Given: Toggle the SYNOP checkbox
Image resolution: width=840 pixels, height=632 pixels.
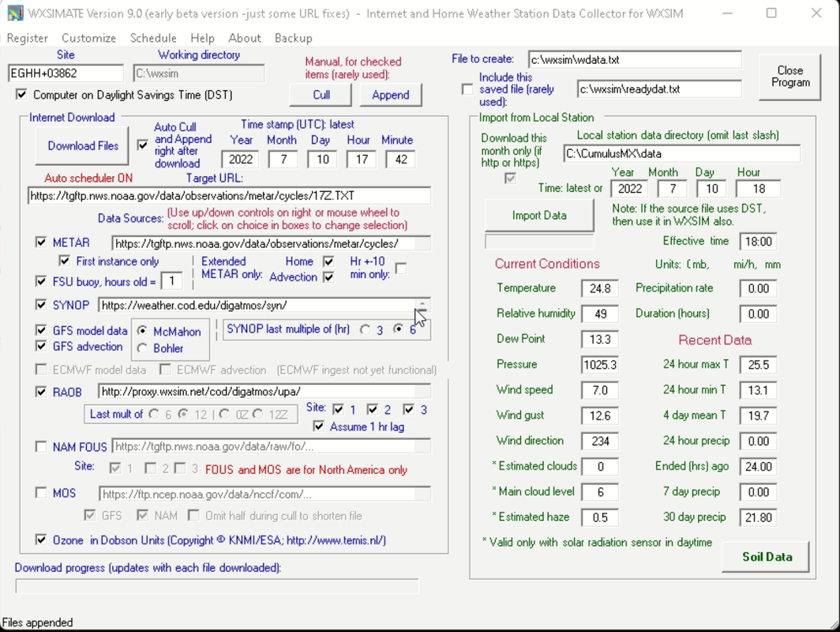Looking at the screenshot, I should [41, 304].
